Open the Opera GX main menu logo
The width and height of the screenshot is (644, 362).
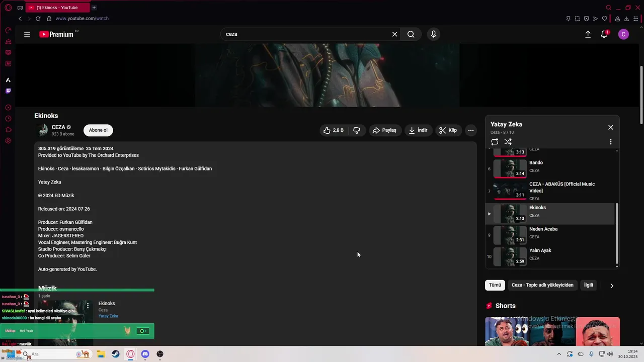click(x=8, y=8)
